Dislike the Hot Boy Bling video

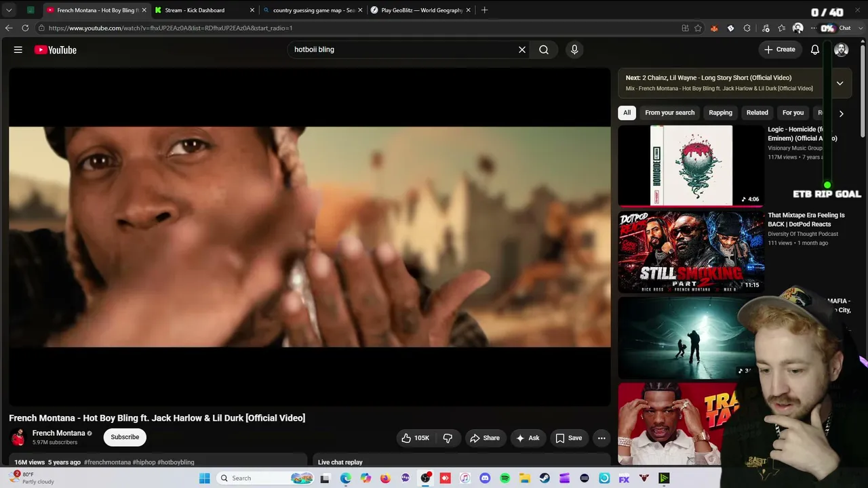coord(448,438)
